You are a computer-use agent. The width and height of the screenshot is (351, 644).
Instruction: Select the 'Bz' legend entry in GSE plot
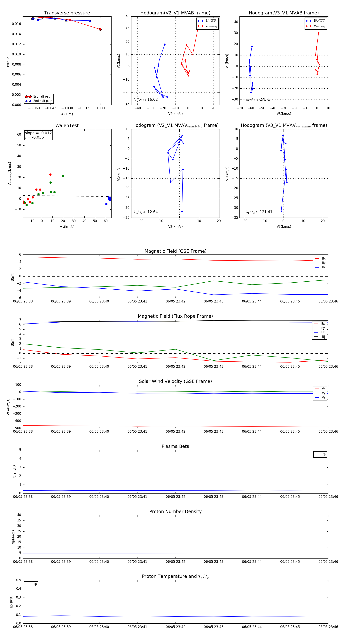pos(320,267)
